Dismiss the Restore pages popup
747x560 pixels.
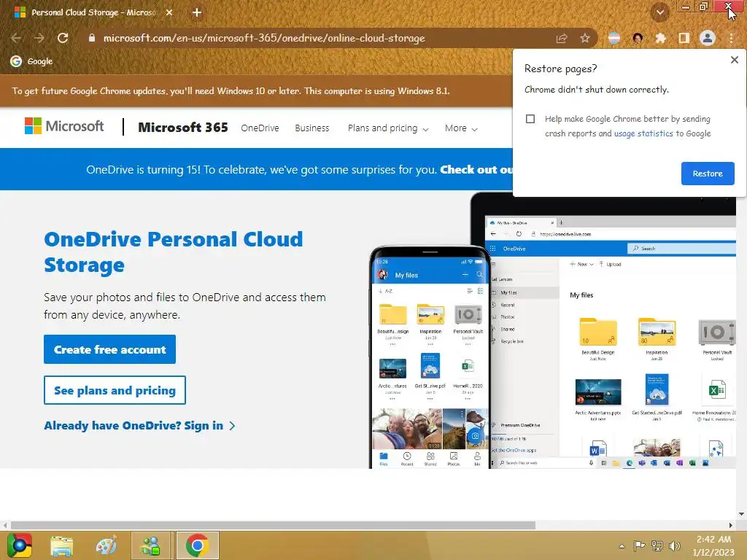pos(734,60)
